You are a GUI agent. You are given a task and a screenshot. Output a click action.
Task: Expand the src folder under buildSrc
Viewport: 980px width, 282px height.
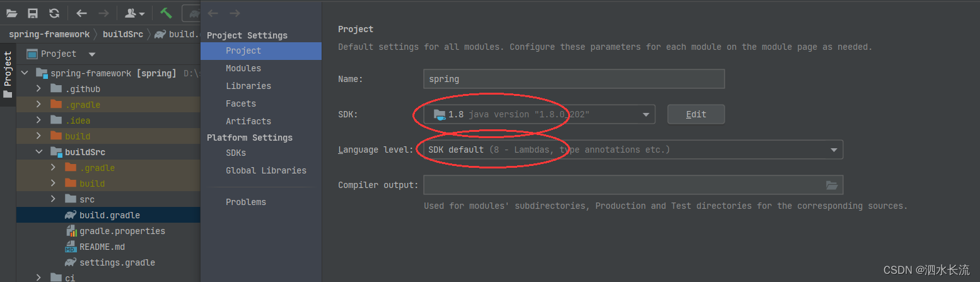[x=54, y=199]
